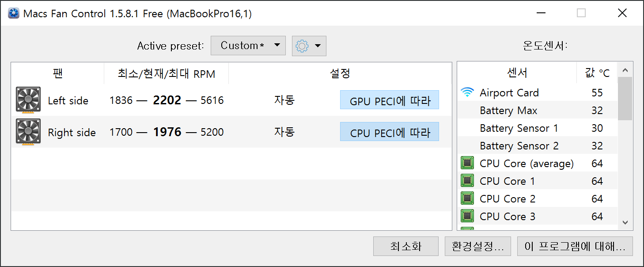Image resolution: width=644 pixels, height=267 pixels.
Task: Select the CPU Core 2 sensor label
Action: (508, 199)
